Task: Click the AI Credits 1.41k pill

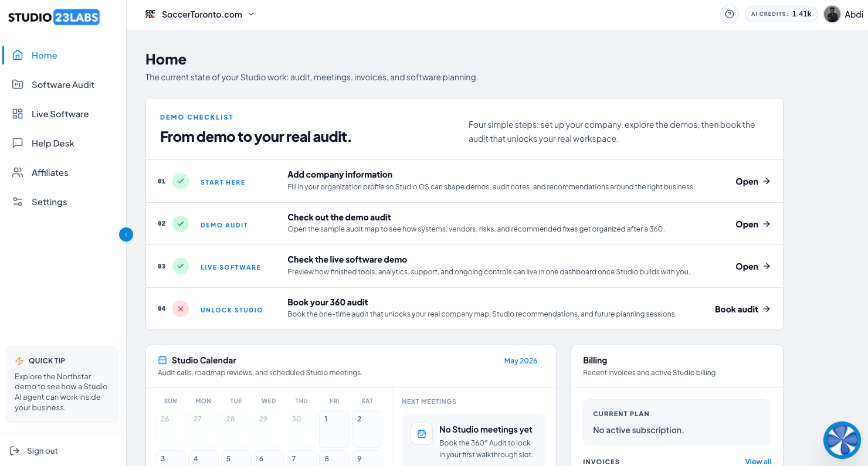Action: point(781,14)
